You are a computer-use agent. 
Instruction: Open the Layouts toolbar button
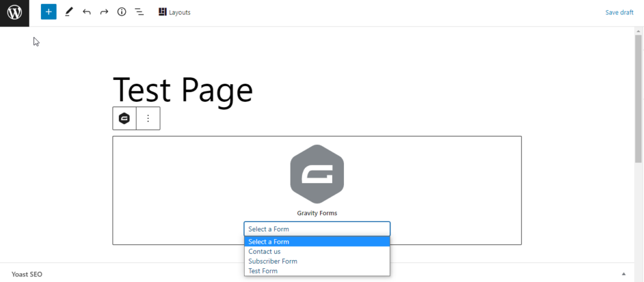[x=175, y=13]
